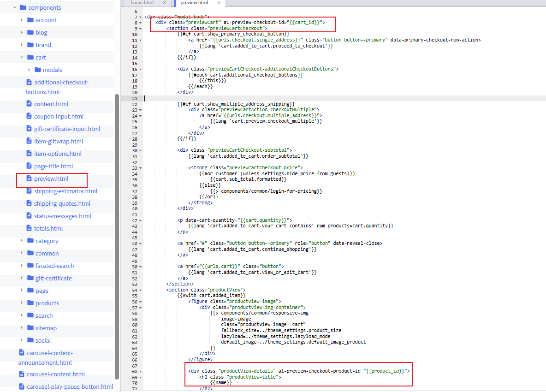
Task: Click the gift-certificate-input.html file icon
Action: coord(29,129)
